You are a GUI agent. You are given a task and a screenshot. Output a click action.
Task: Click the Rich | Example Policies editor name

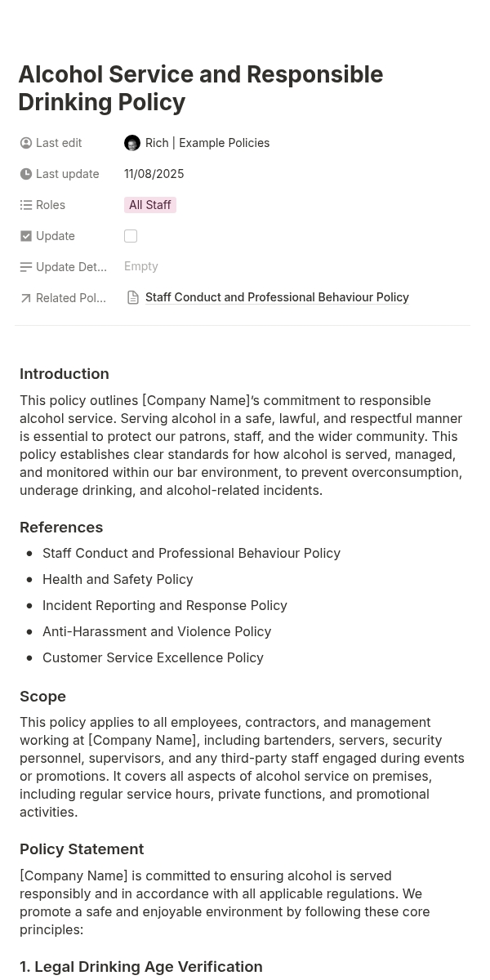click(207, 143)
